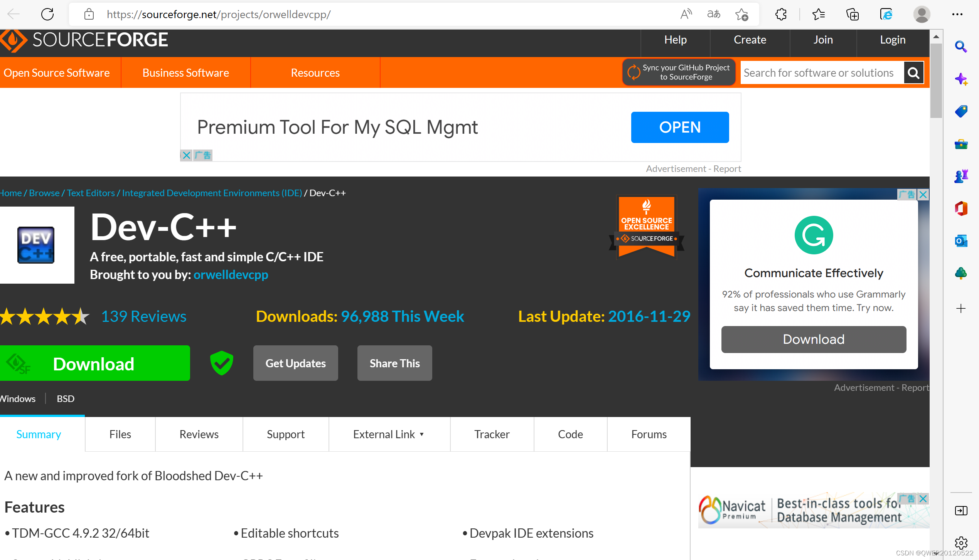
Task: Click the green Download button
Action: [94, 363]
